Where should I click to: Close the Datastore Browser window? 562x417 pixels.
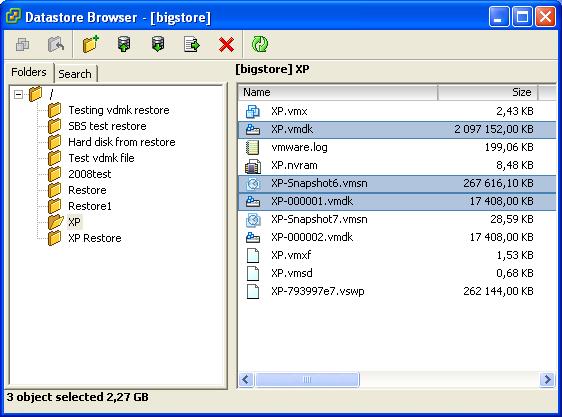546,17
